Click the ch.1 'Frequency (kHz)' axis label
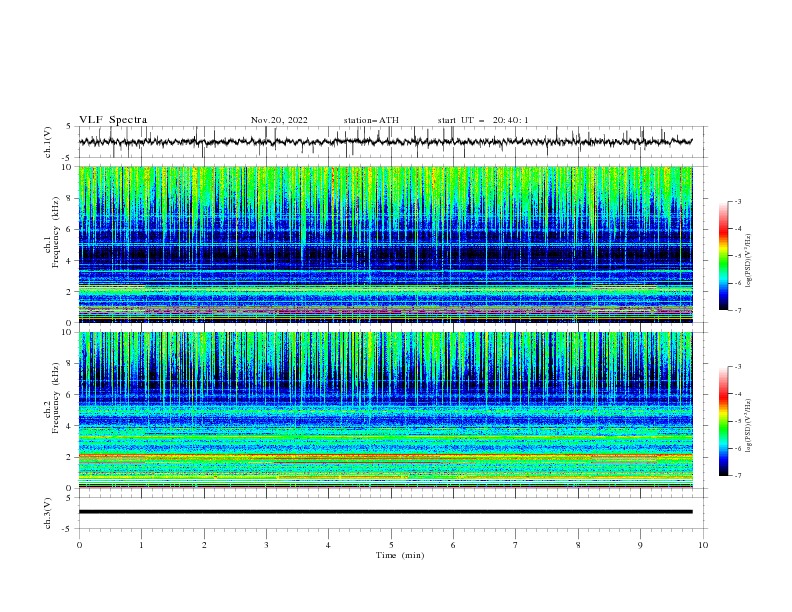The height and width of the screenshot is (612, 792). 56,233
